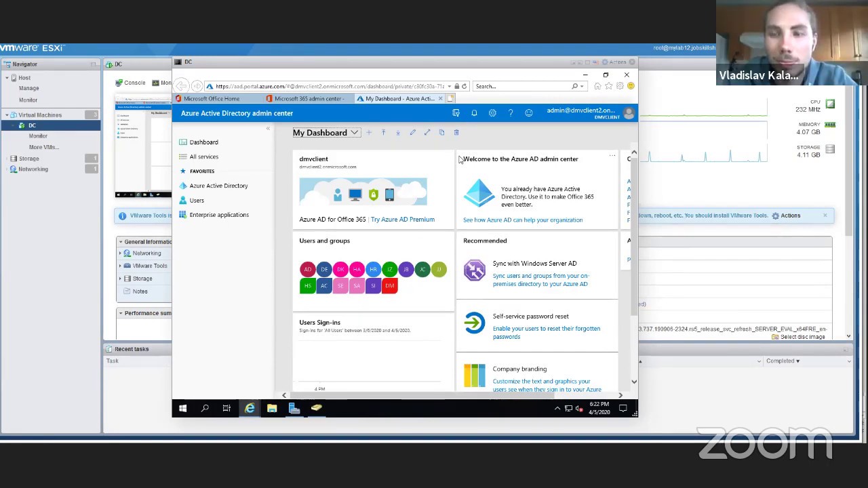Expand the Networking row in General Information
868x488 pixels.
pyautogui.click(x=120, y=253)
